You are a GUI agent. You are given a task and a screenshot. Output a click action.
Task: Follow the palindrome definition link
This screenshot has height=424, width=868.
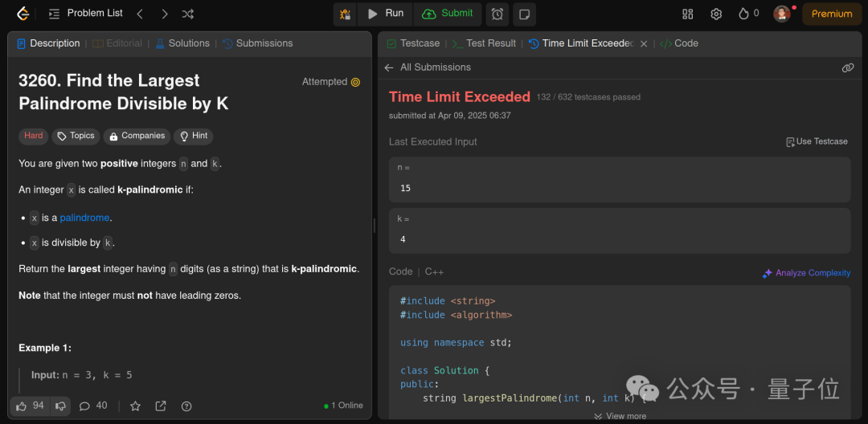84,218
